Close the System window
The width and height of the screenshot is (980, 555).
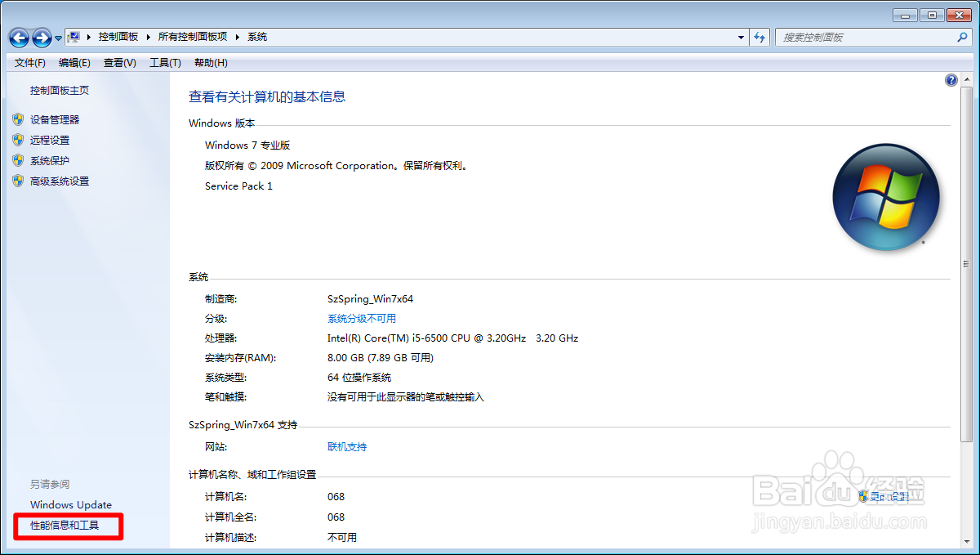click(x=958, y=15)
